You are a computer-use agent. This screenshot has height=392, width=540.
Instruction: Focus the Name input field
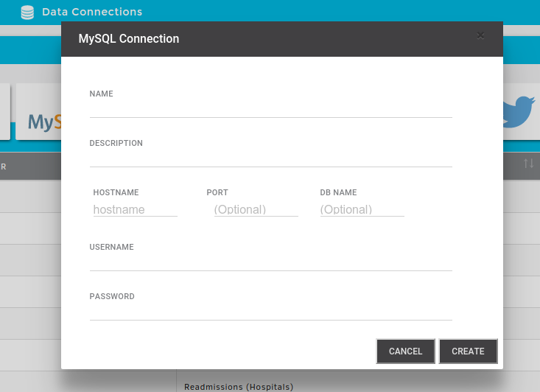coord(270,109)
